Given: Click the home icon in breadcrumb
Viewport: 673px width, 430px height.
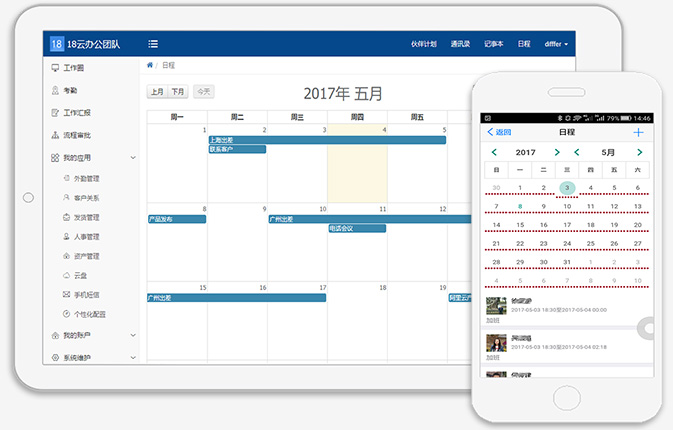Looking at the screenshot, I should 150,65.
